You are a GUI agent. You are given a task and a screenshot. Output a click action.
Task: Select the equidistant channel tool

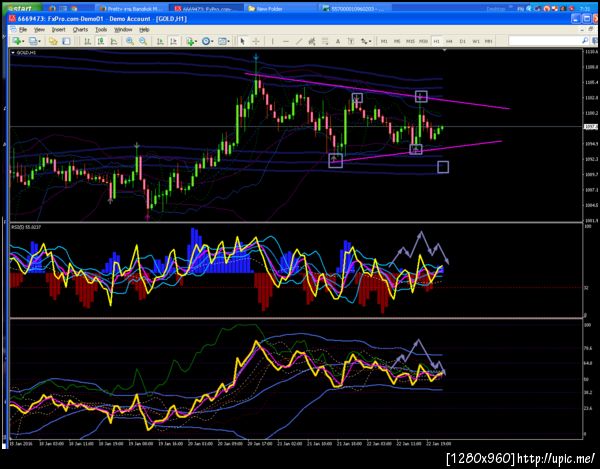click(312, 41)
